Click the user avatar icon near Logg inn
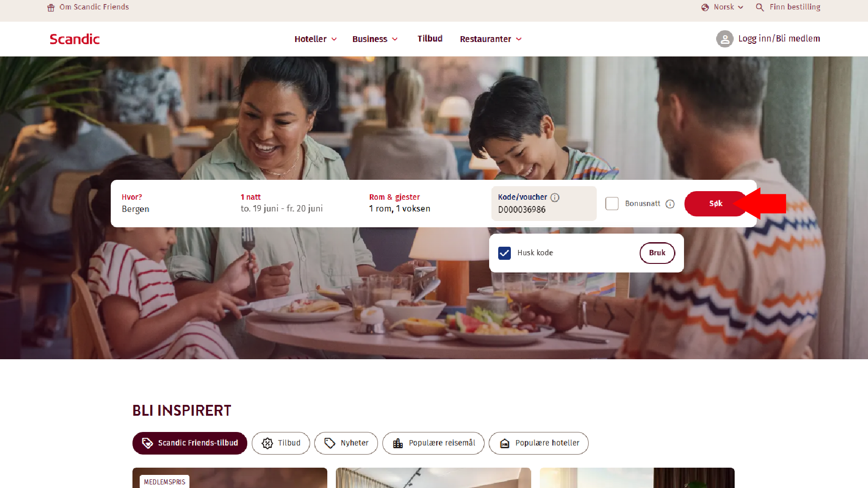The width and height of the screenshot is (868, 488). [x=725, y=39]
